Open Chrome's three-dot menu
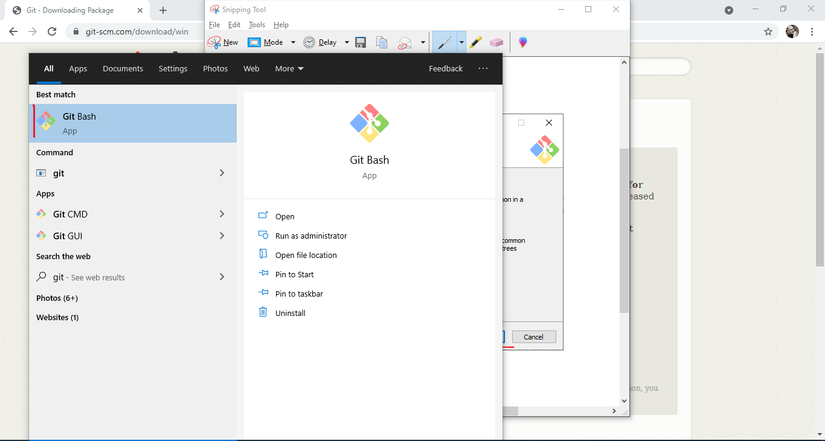The height and width of the screenshot is (441, 825). (x=812, y=32)
